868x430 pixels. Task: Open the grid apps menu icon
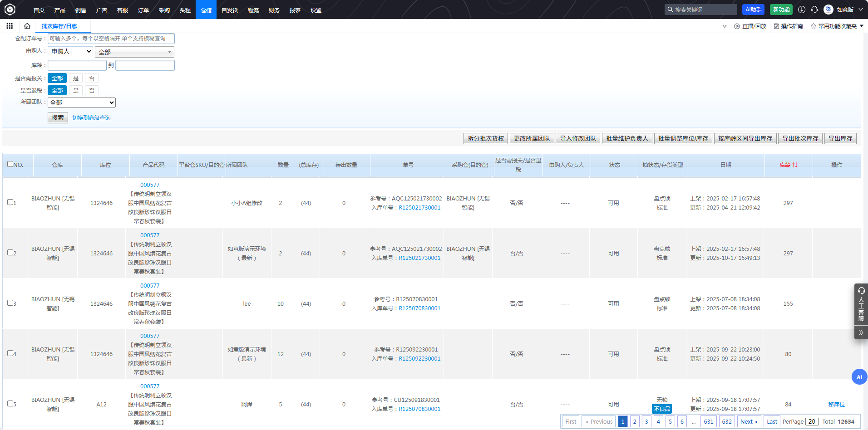coord(10,26)
